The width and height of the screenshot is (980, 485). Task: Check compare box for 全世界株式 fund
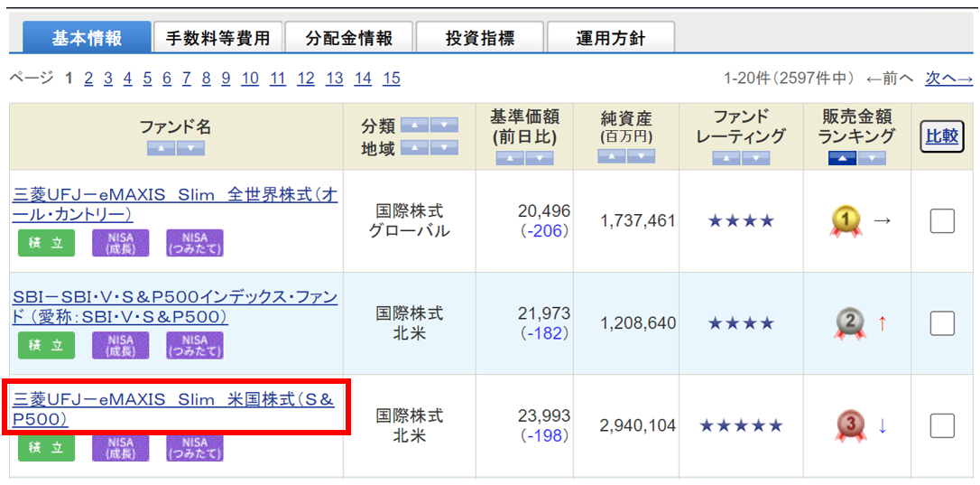coord(942,221)
